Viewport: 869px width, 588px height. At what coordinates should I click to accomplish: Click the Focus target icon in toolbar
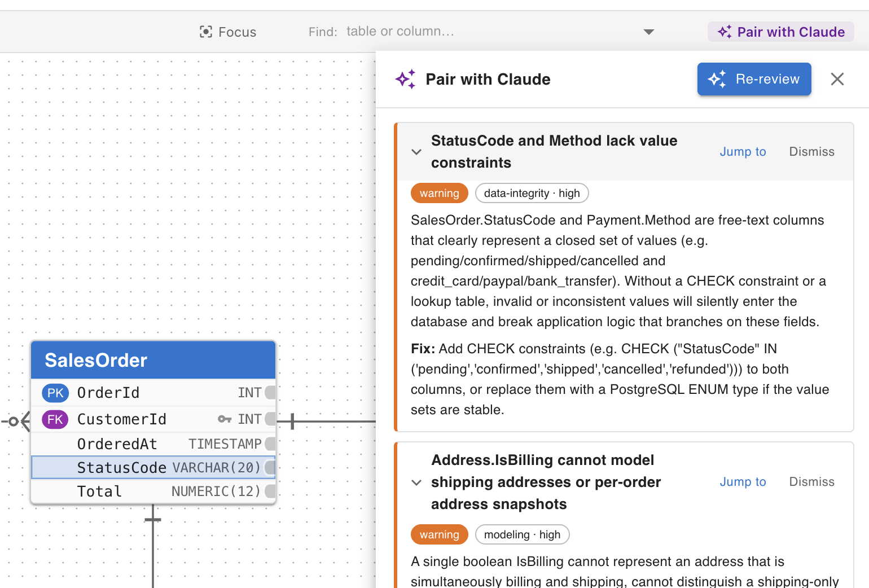point(206,32)
